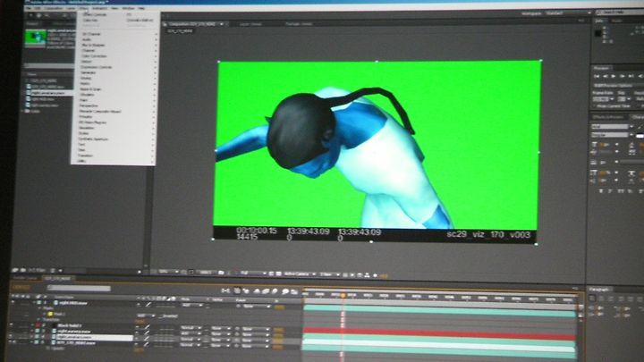
Task: Open the Graph Editor in timeline
Action: click(294, 291)
